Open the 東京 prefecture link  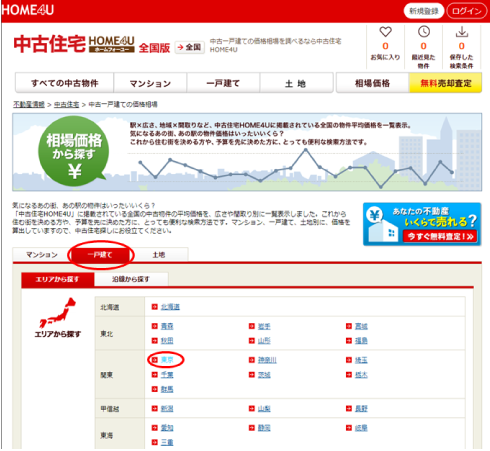click(167, 360)
